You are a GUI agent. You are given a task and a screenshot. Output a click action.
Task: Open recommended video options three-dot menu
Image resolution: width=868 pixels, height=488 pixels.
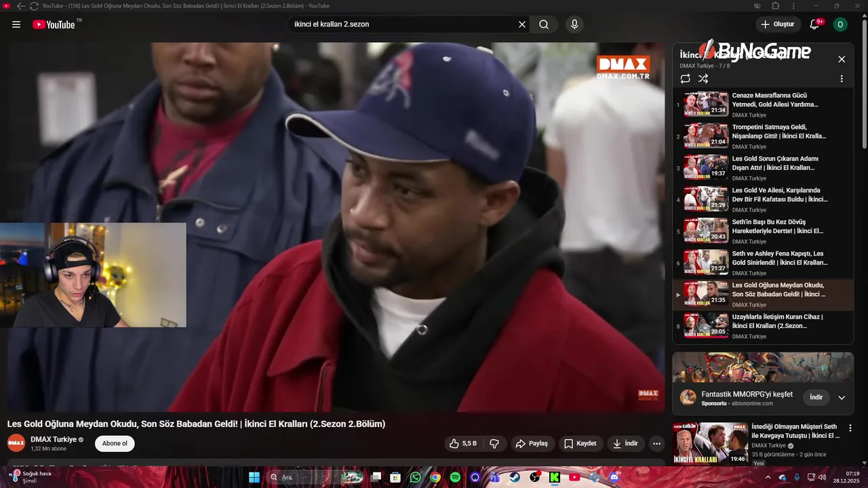[x=850, y=428]
